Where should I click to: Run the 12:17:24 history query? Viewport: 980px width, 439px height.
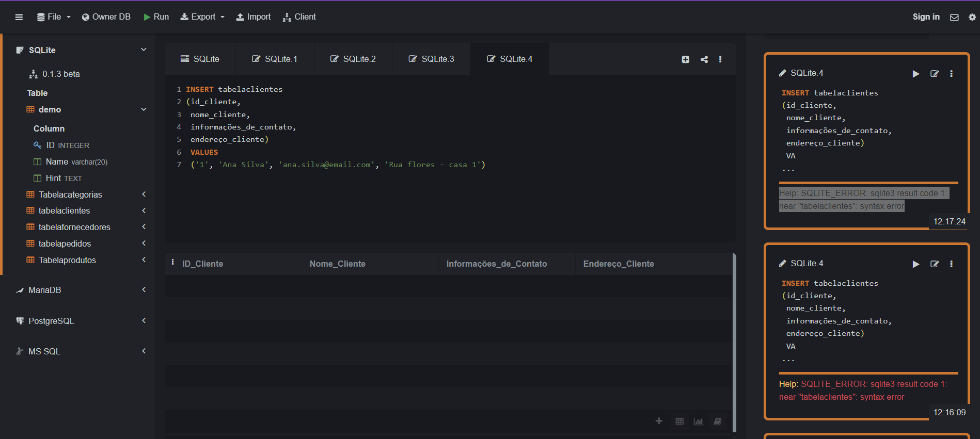point(916,74)
